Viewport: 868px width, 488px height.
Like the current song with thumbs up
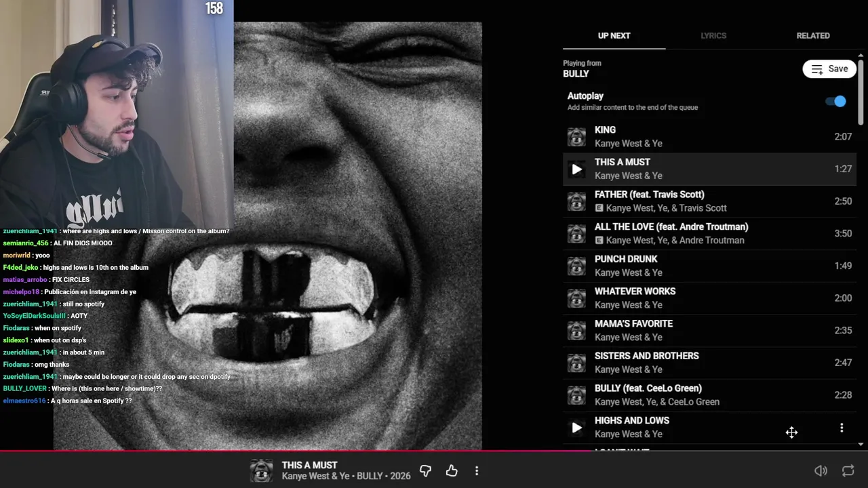(452, 470)
